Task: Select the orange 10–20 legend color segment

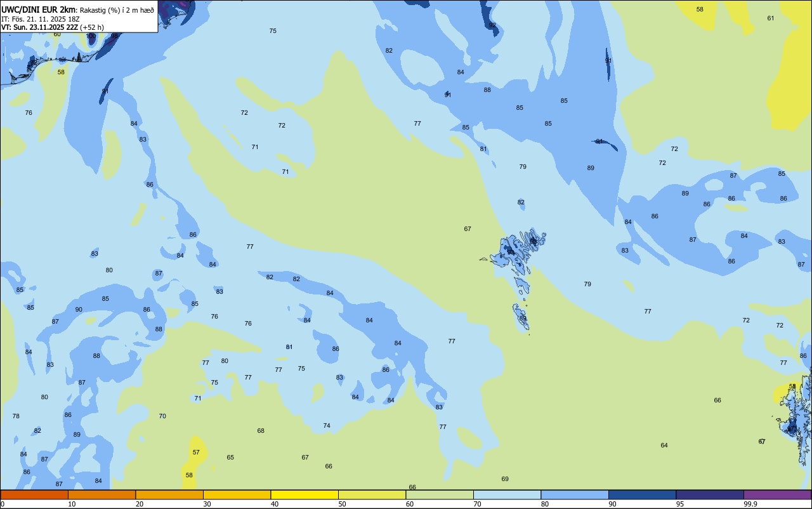Action: [101, 494]
